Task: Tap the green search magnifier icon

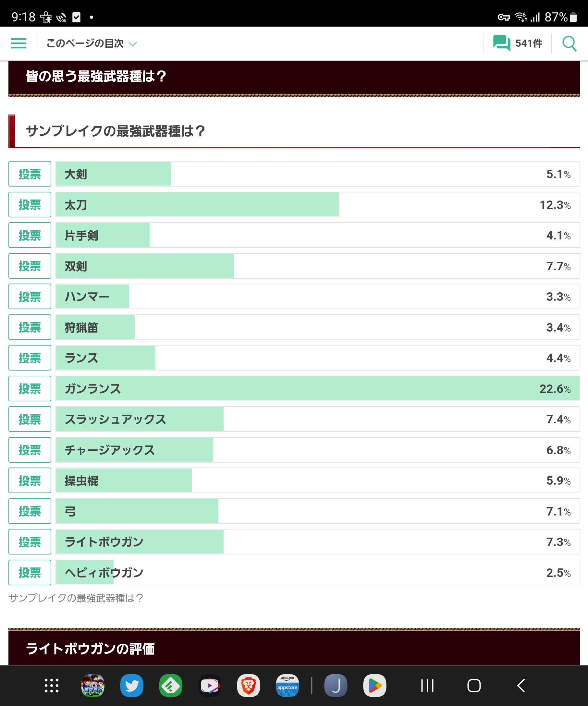Action: coord(569,43)
